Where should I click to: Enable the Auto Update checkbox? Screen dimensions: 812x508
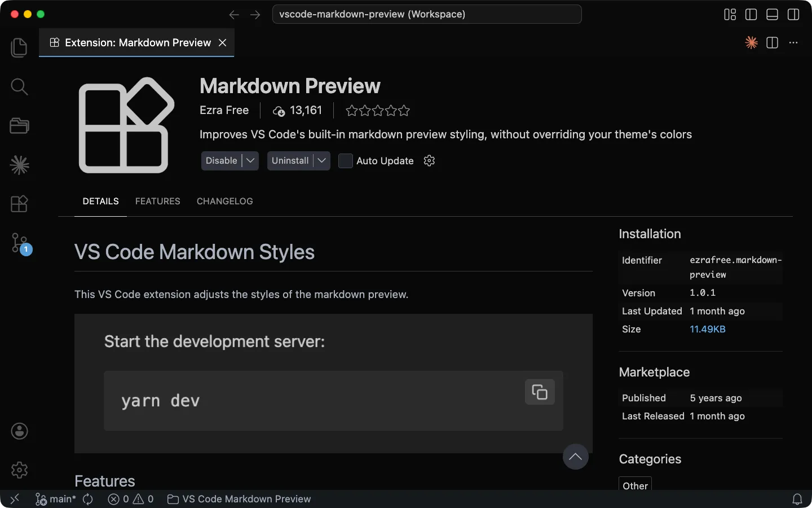(345, 161)
